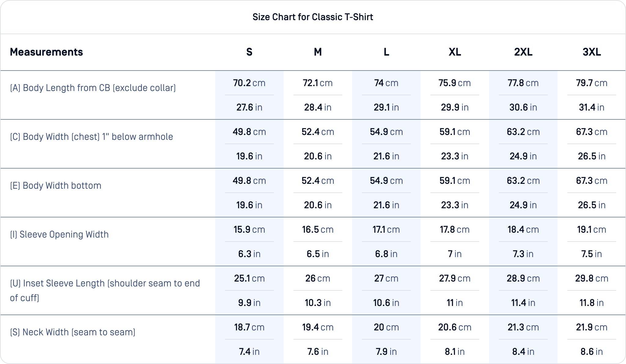Select the 8.6 in neck width cell
Viewport: 626px width, 364px height.
(592, 352)
